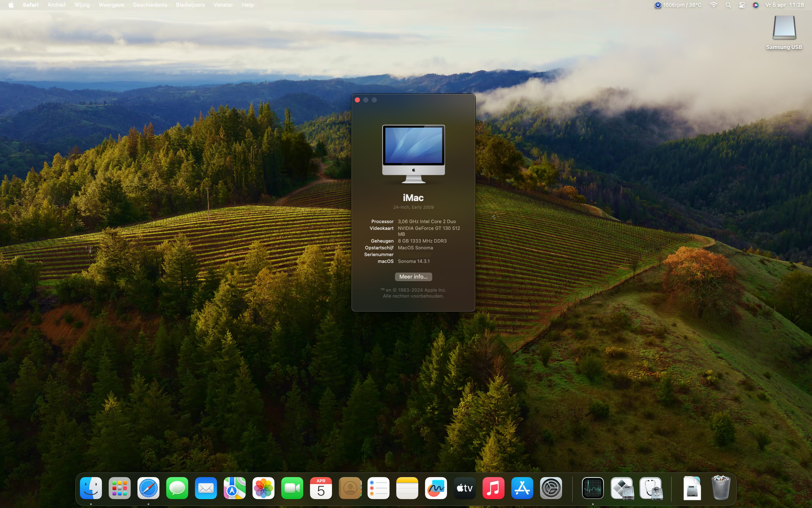Open the Trash in the Dock

721,488
